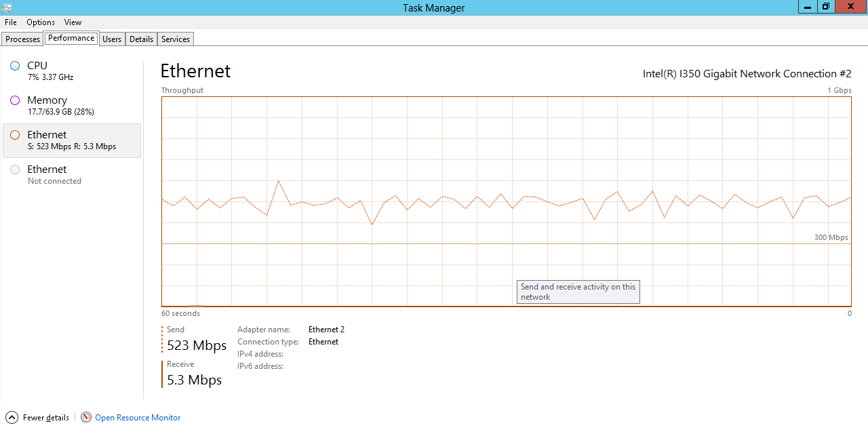Select the Not connected Ethernet item
868x434 pixels.
coord(72,175)
